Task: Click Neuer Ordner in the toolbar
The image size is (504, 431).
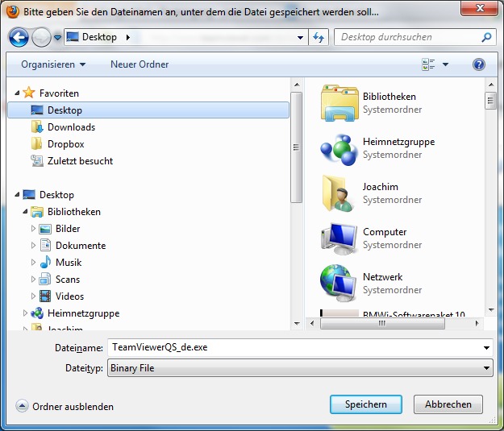Action: (140, 64)
